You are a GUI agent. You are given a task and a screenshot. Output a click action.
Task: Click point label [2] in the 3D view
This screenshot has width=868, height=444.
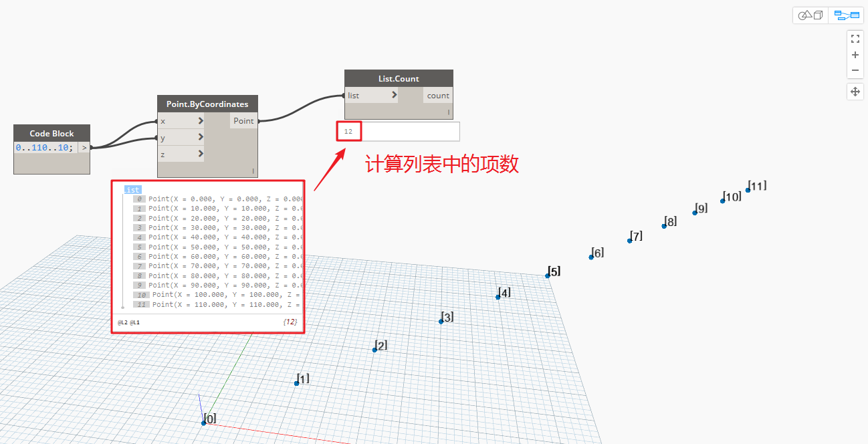click(381, 346)
